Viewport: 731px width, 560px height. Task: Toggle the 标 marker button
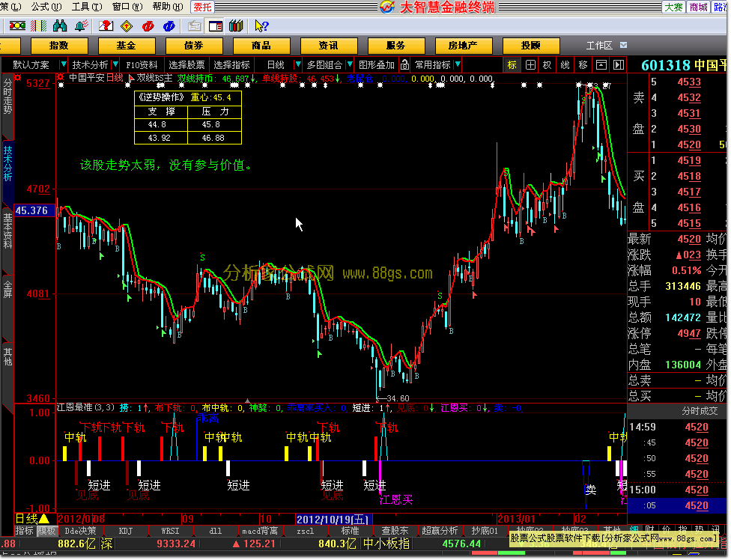pos(512,64)
